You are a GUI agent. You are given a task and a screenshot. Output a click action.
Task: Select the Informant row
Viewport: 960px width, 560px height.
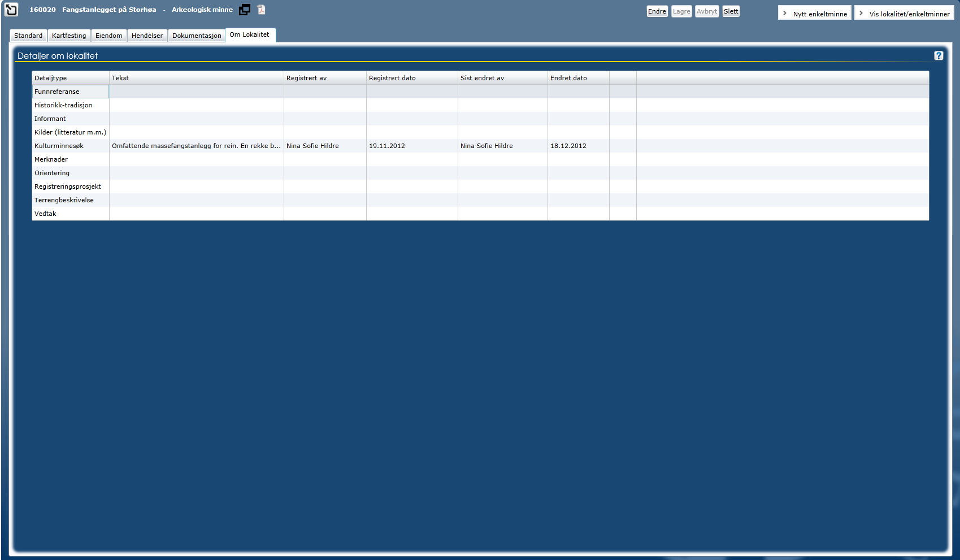point(480,119)
